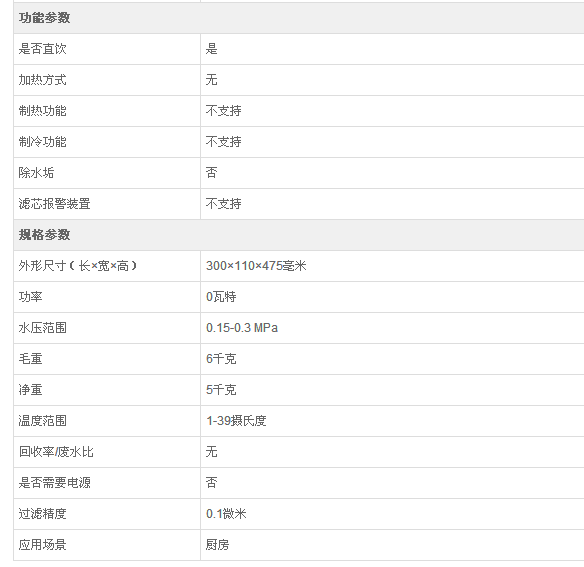Screen dimensions: 584x567
Task: Select the 是否直饮 label cell
Action: pos(107,49)
